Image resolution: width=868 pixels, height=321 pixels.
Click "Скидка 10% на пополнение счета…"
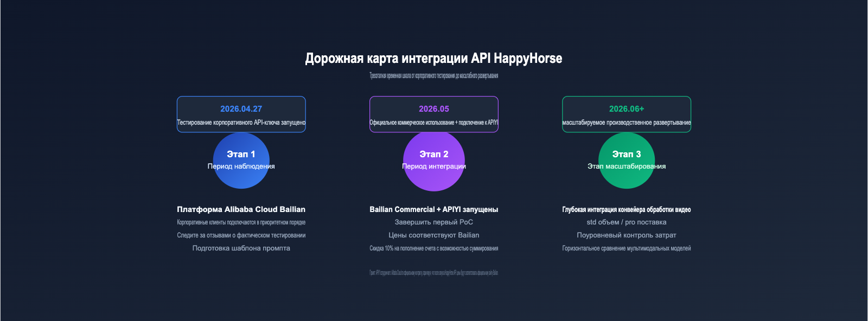point(433,248)
